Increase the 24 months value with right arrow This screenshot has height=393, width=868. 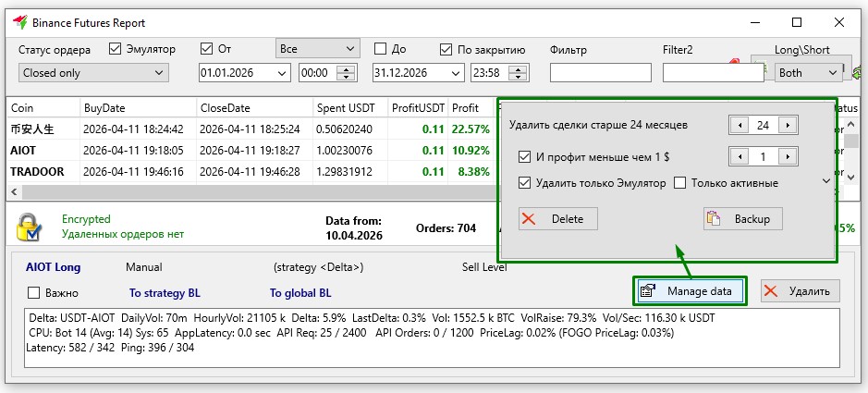pyautogui.click(x=787, y=125)
